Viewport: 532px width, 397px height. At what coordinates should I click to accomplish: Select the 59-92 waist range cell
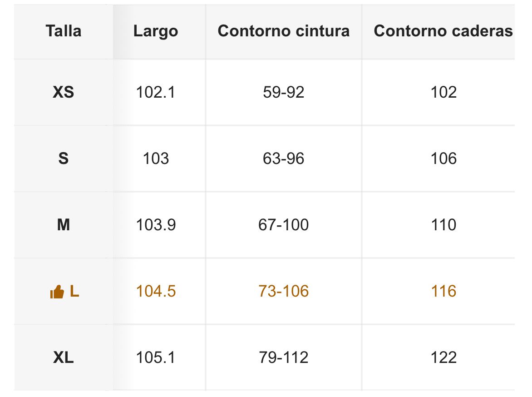[284, 93]
